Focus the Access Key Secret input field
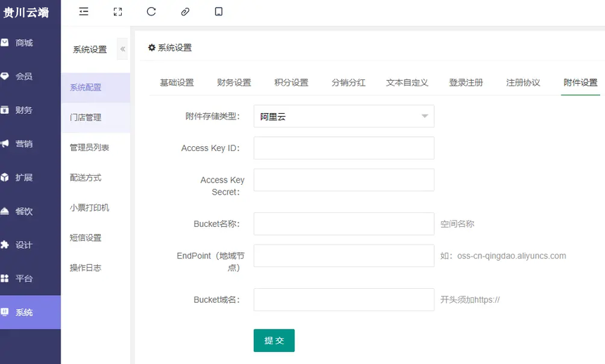Viewport: 605px width, 364px height. click(x=344, y=180)
